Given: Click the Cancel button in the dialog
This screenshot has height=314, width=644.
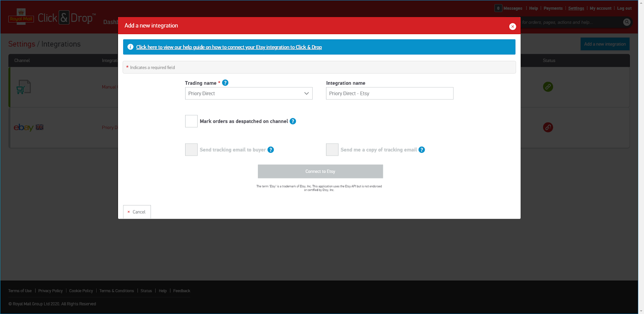Looking at the screenshot, I should tap(137, 212).
